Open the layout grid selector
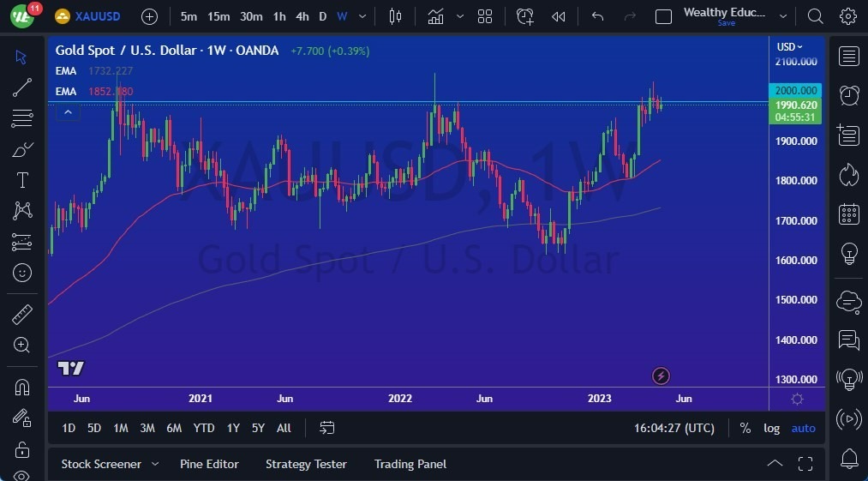This screenshot has width=868, height=481. pos(485,16)
